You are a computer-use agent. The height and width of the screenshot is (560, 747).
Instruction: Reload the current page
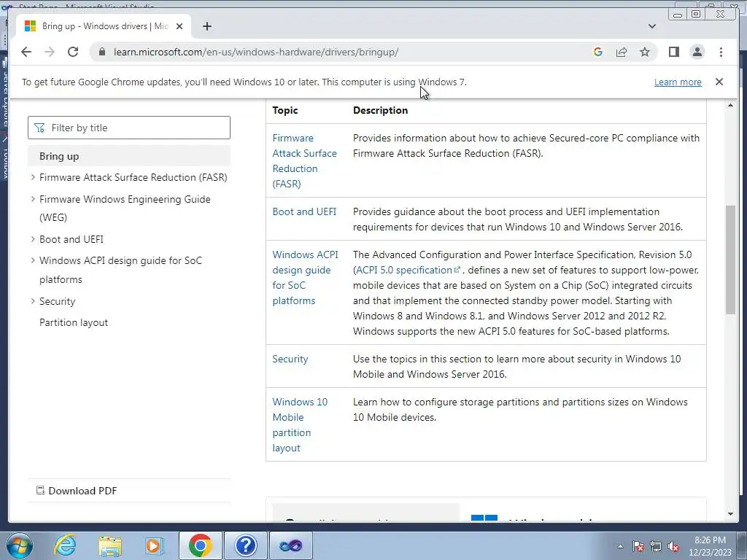coord(73,52)
